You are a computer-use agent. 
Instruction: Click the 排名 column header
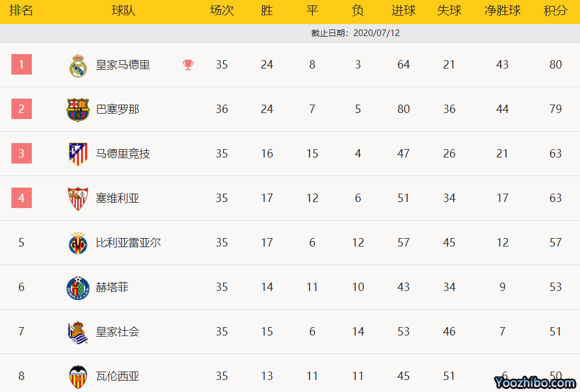[21, 11]
